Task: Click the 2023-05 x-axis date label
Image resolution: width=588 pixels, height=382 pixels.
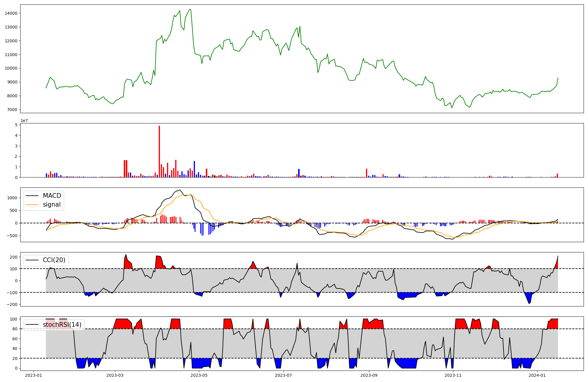Action: click(199, 375)
